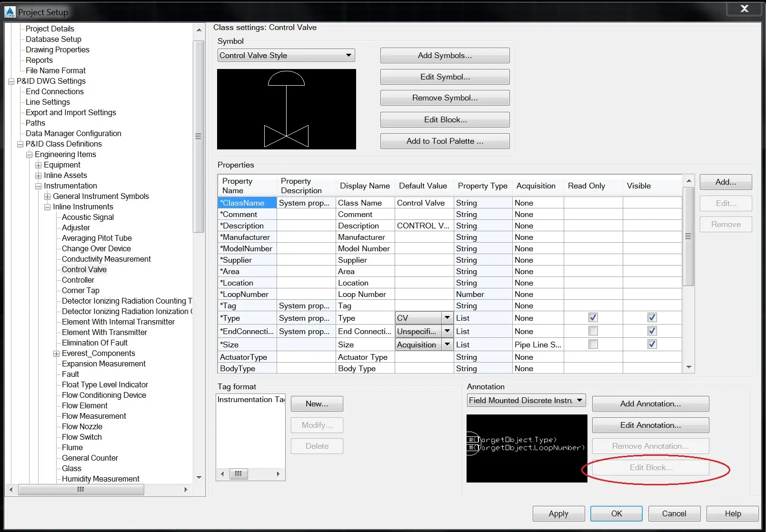Click tree horizontal scroll right arrow

[x=186, y=490]
